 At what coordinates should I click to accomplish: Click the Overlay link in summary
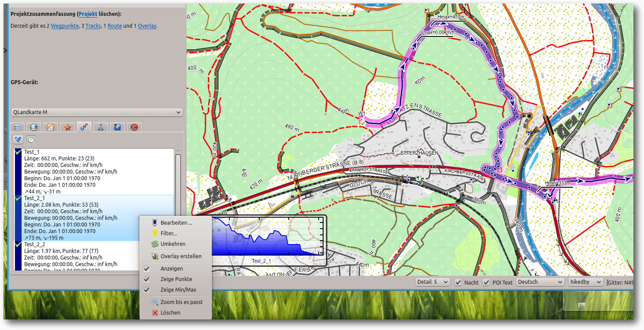tap(147, 26)
